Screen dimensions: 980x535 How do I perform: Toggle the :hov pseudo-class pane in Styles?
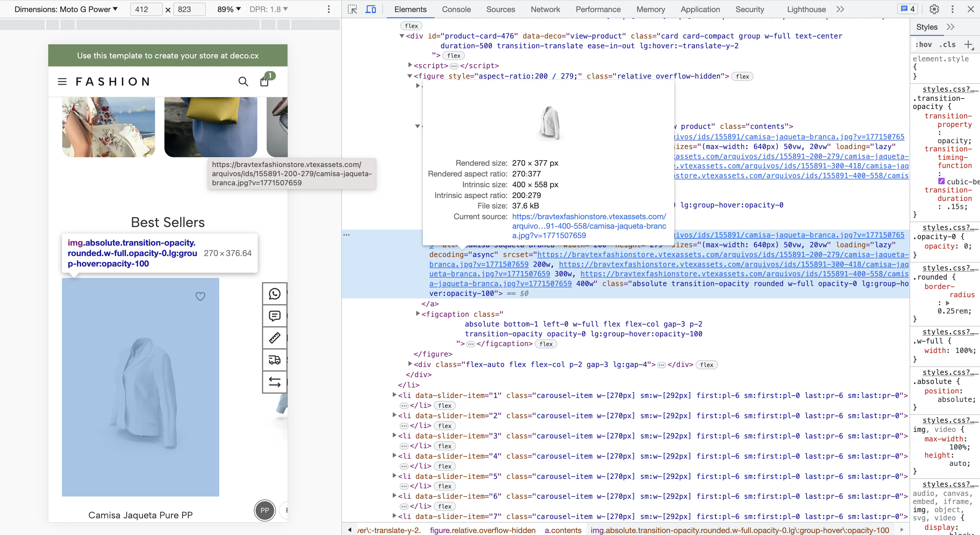click(x=924, y=44)
